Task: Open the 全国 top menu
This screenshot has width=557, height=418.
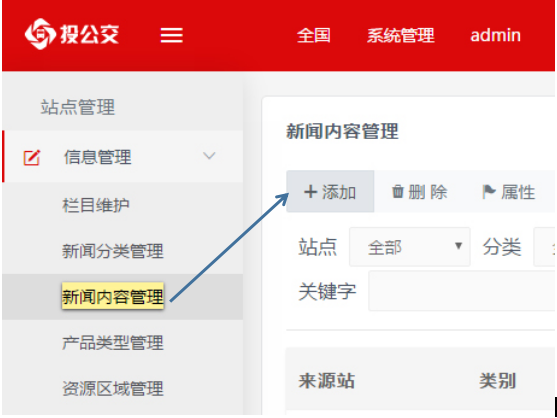Action: (x=314, y=36)
